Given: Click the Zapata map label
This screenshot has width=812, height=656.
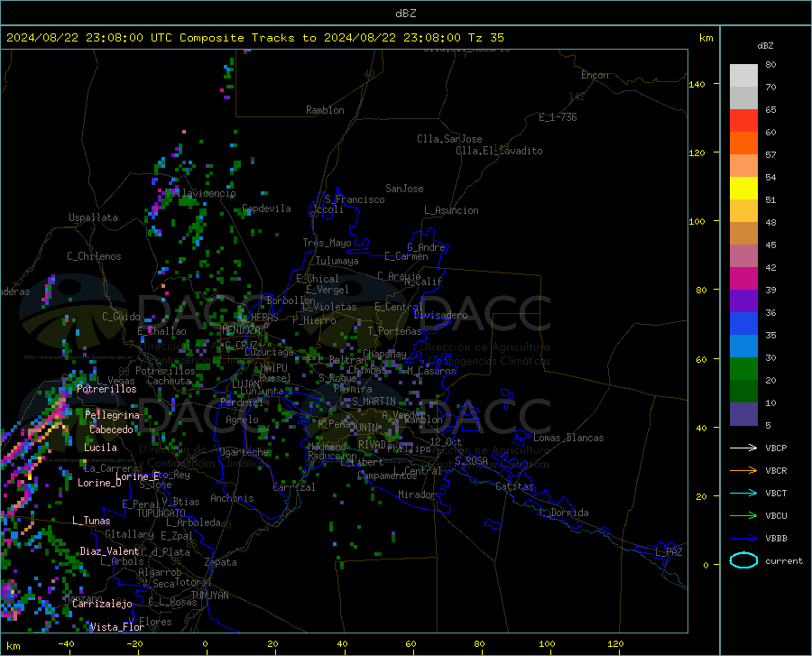Looking at the screenshot, I should tap(221, 562).
